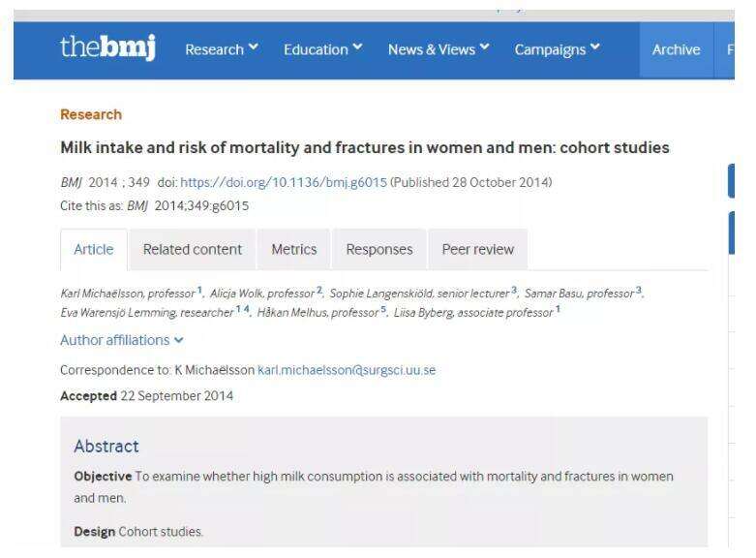Expand Author affiliations
The height and width of the screenshot is (558, 756).
[121, 340]
